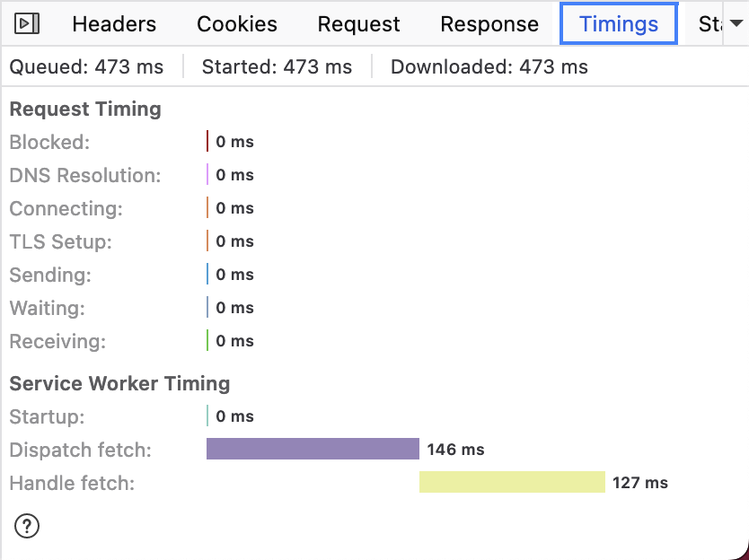This screenshot has height=560, width=749.
Task: Click the toggle request list pane icon
Action: 28,24
